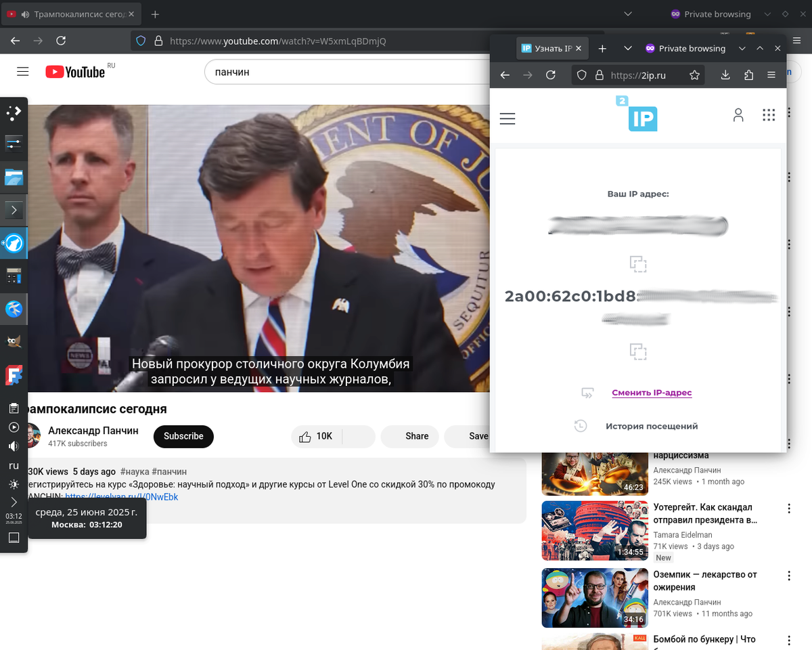Screen dimensions: 812x650
Task: Like the video with 10K likes
Action: (317, 436)
